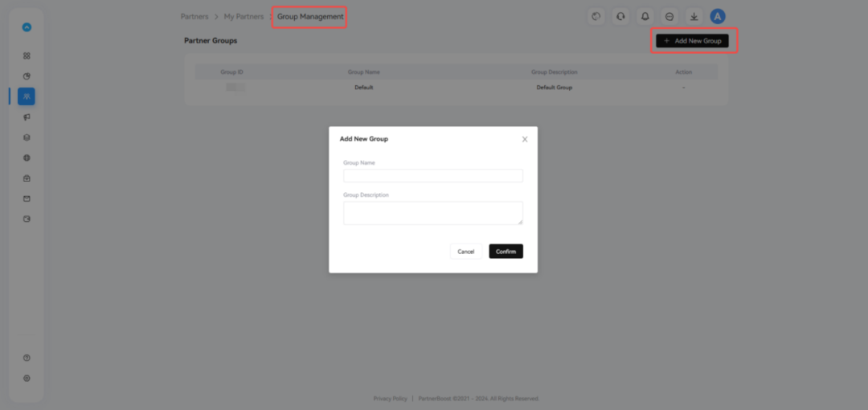Open the blue 'A' account avatar
This screenshot has width=868, height=410.
(718, 17)
